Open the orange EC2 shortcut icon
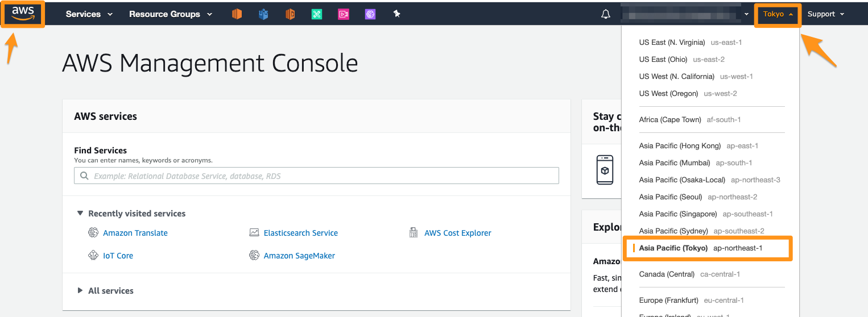The width and height of the screenshot is (868, 317). (x=237, y=14)
